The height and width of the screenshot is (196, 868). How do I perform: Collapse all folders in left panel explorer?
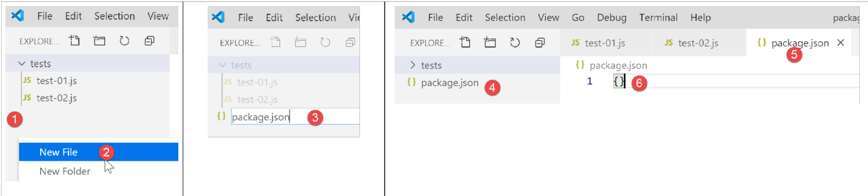tap(150, 41)
